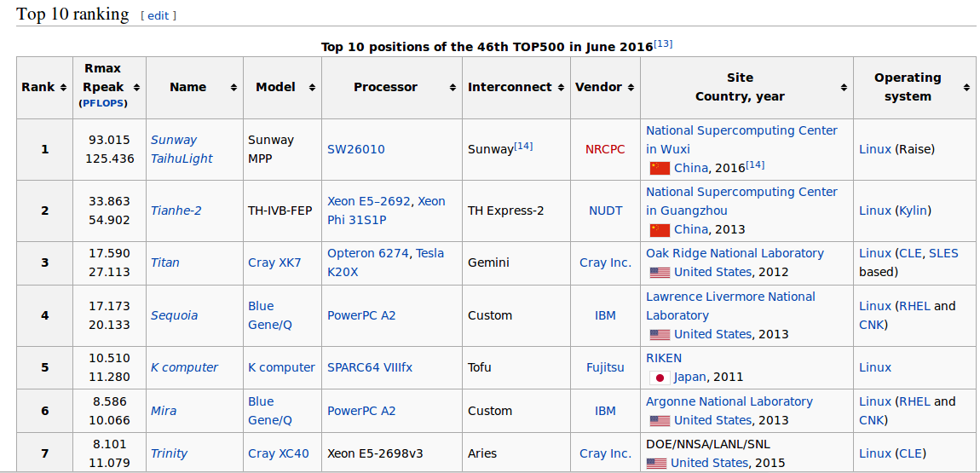Open Blue Gene/Q link in Mira row
This screenshot has height=473, width=980.
point(270,411)
